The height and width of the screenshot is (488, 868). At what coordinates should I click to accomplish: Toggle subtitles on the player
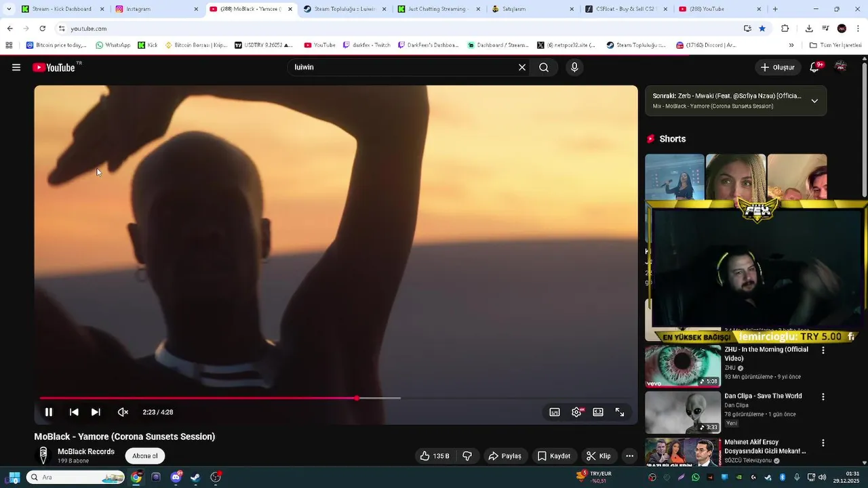pyautogui.click(x=555, y=412)
